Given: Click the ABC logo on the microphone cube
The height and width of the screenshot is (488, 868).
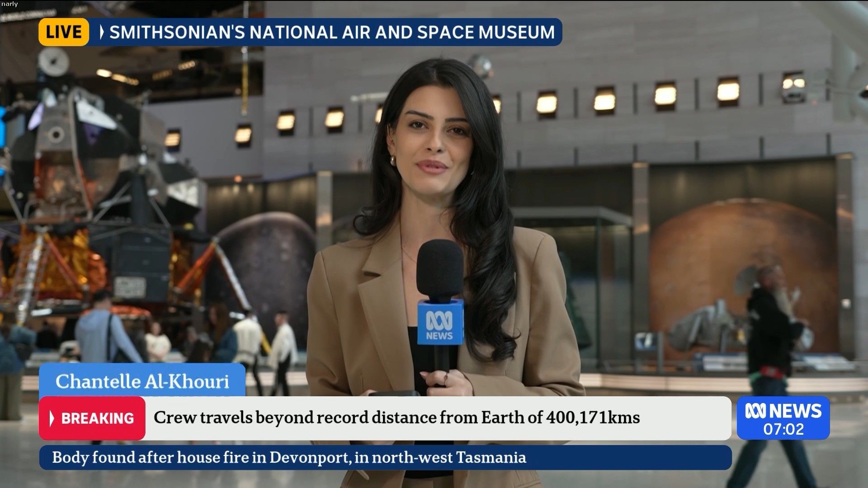Looking at the screenshot, I should click(x=439, y=320).
